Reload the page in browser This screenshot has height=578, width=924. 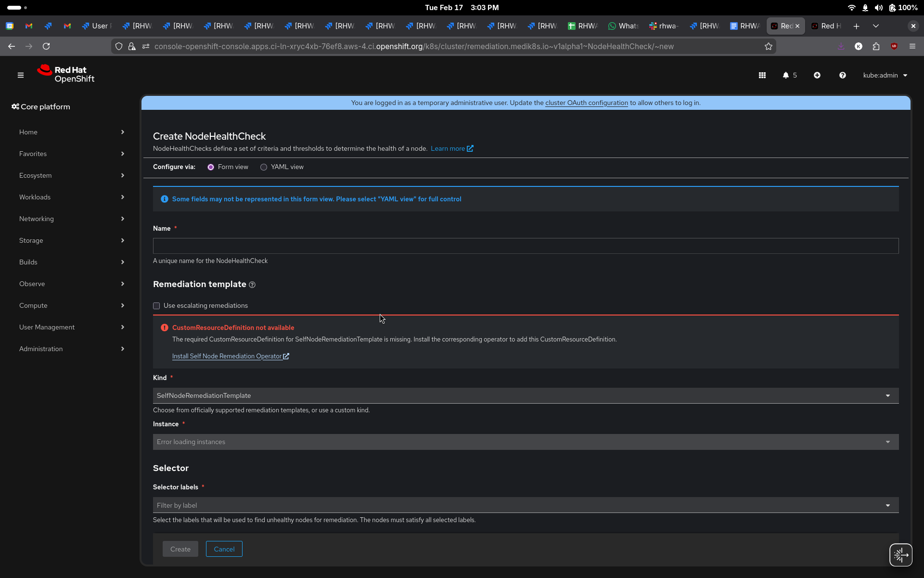click(46, 46)
